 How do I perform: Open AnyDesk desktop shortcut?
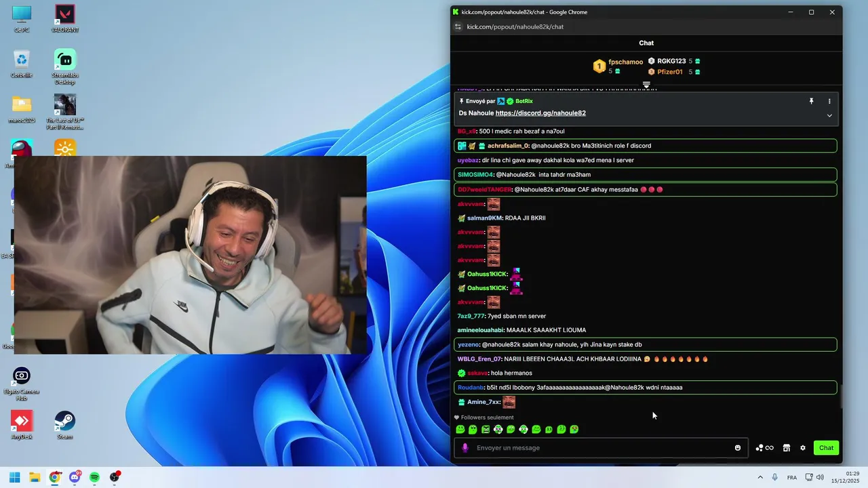click(x=22, y=426)
